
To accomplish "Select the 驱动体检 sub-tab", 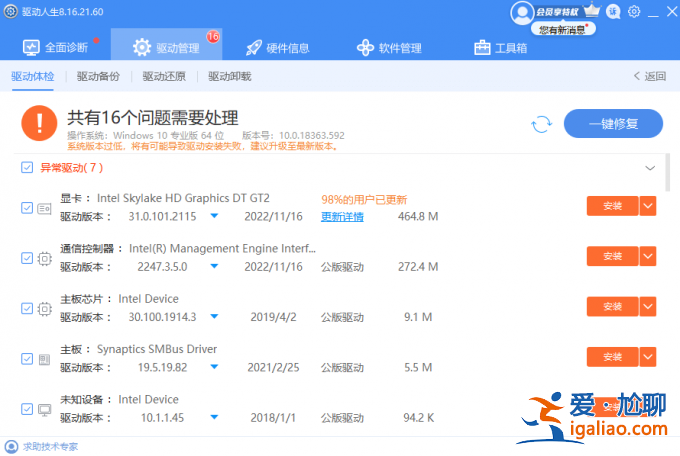I will click(33, 76).
